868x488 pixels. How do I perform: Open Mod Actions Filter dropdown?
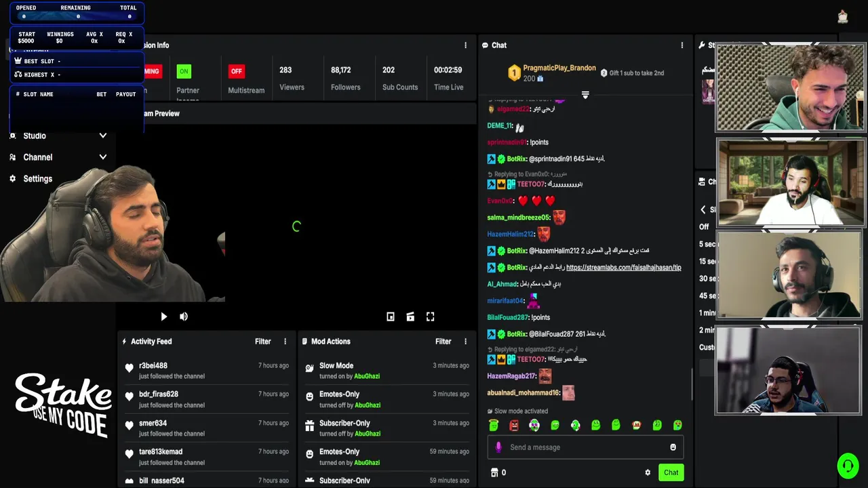[443, 342]
